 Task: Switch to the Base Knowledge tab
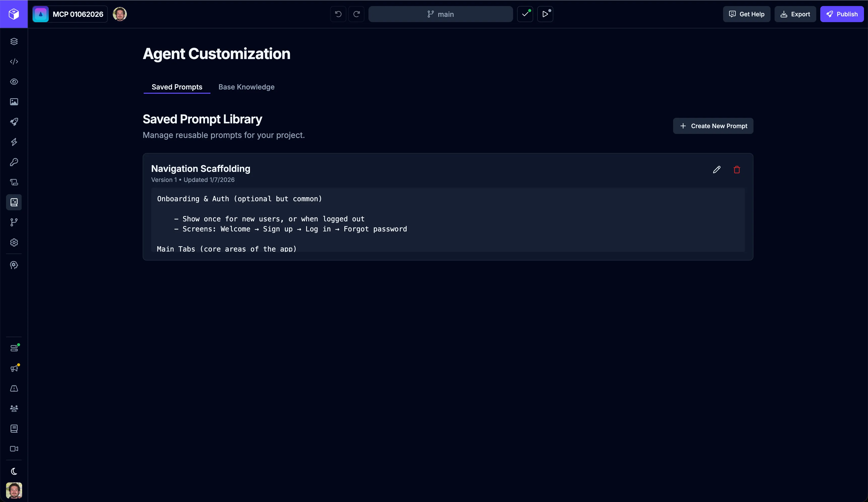[x=246, y=87]
